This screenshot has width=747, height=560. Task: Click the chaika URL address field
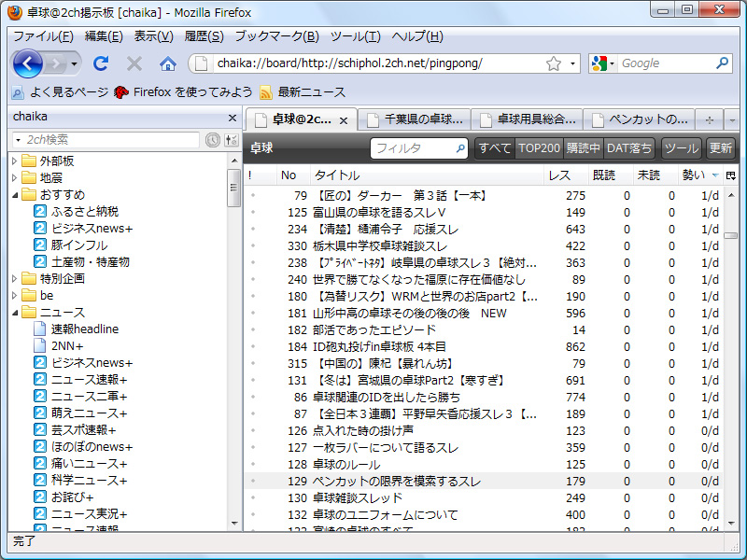[379, 63]
